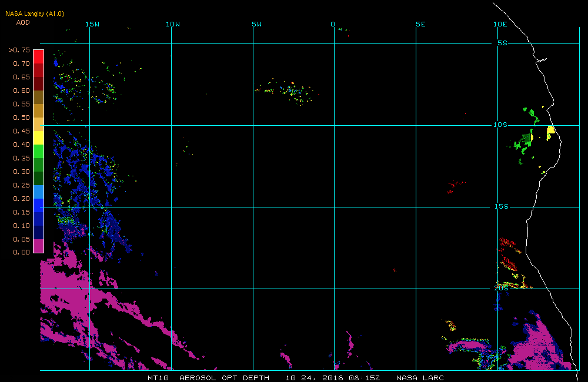Click the 5S latitude label
This screenshot has height=382, width=588.
point(503,43)
